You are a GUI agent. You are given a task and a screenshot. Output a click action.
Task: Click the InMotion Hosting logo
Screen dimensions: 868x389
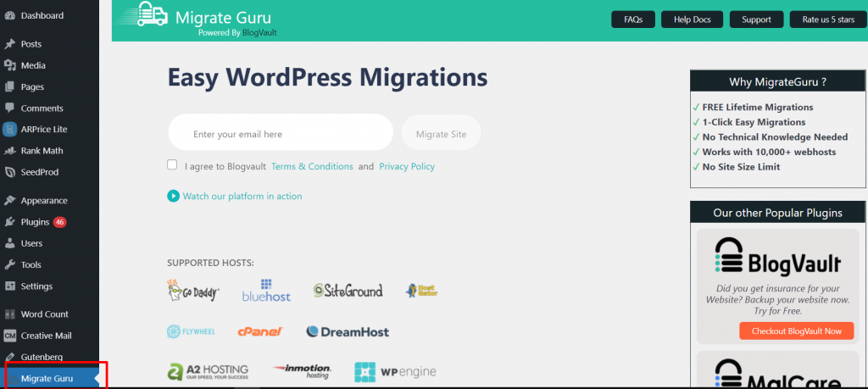click(302, 371)
